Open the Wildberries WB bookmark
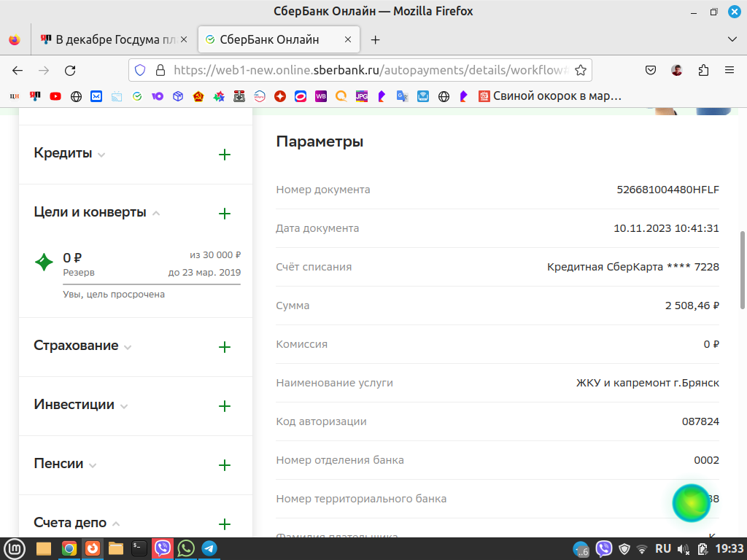The height and width of the screenshot is (560, 747). [x=321, y=96]
